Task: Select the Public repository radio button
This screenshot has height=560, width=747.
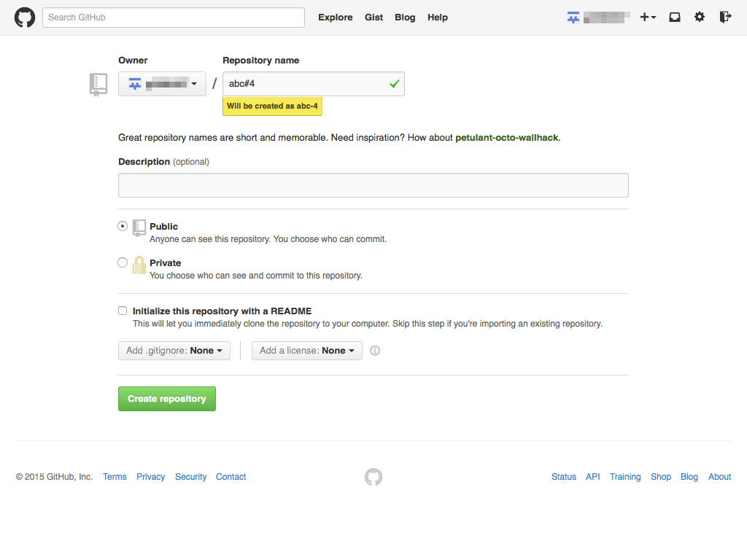Action: click(123, 226)
